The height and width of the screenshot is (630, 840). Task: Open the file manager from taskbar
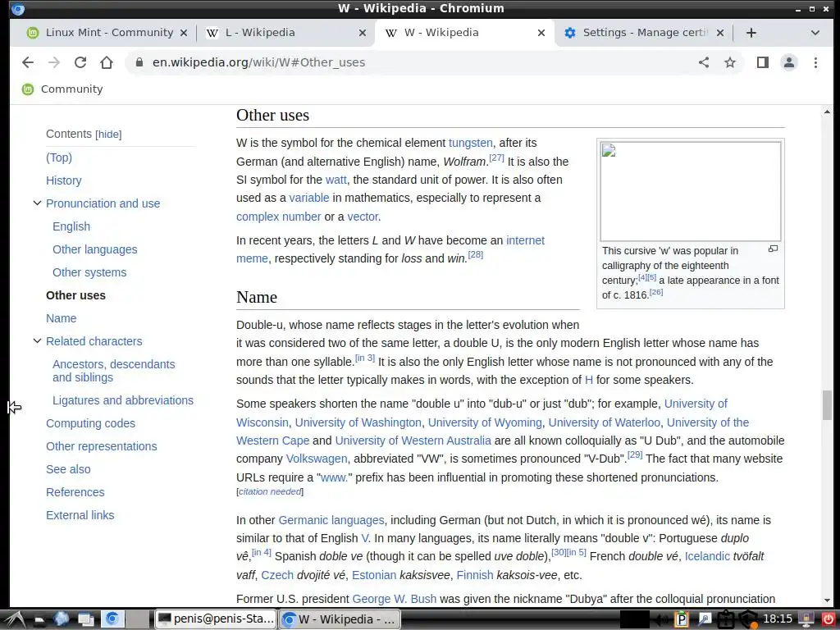point(39,620)
